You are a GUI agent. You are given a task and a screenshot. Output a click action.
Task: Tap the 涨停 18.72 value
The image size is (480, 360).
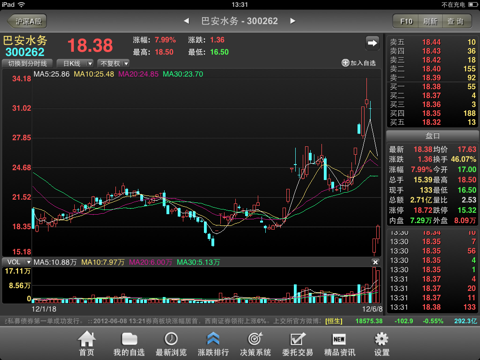[x=423, y=210]
